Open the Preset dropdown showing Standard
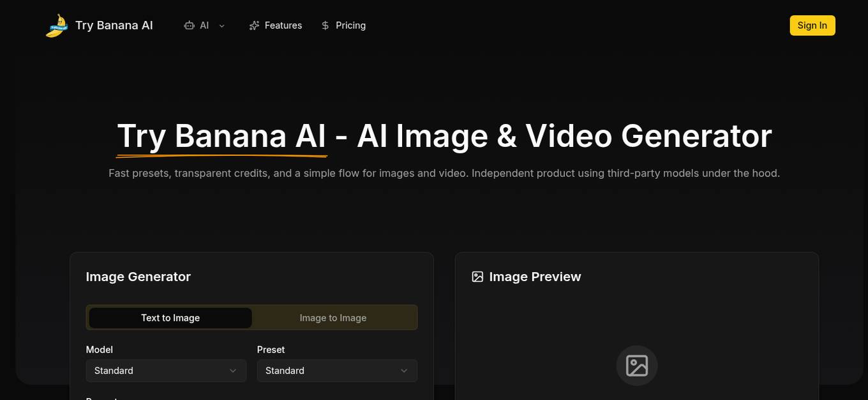868x400 pixels. click(337, 371)
